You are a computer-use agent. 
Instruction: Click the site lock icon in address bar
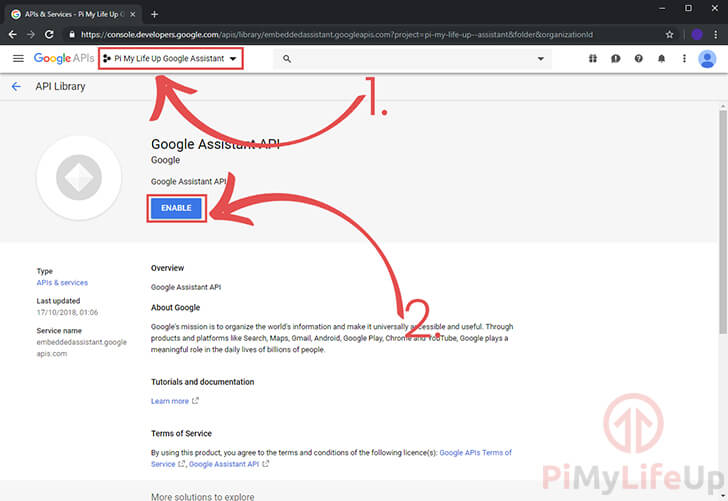72,34
